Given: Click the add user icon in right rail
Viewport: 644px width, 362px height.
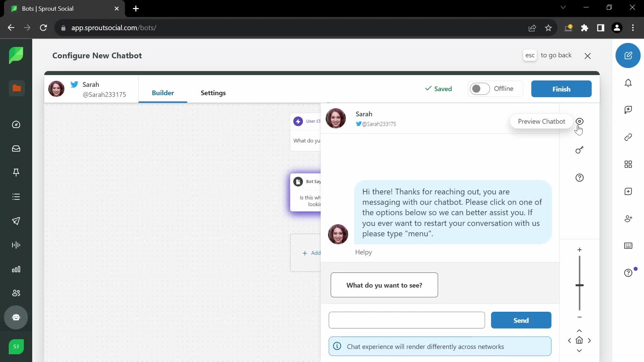Looking at the screenshot, I should [x=628, y=219].
